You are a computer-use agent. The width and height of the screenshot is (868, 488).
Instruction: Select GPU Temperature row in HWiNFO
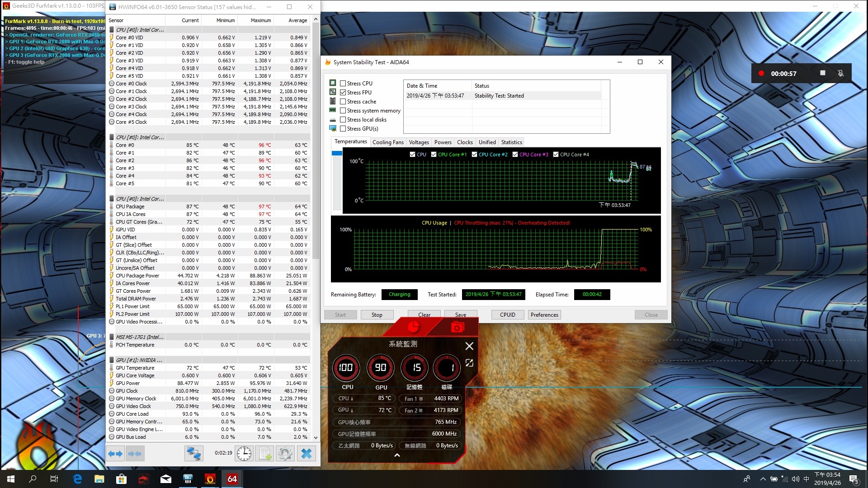click(209, 368)
